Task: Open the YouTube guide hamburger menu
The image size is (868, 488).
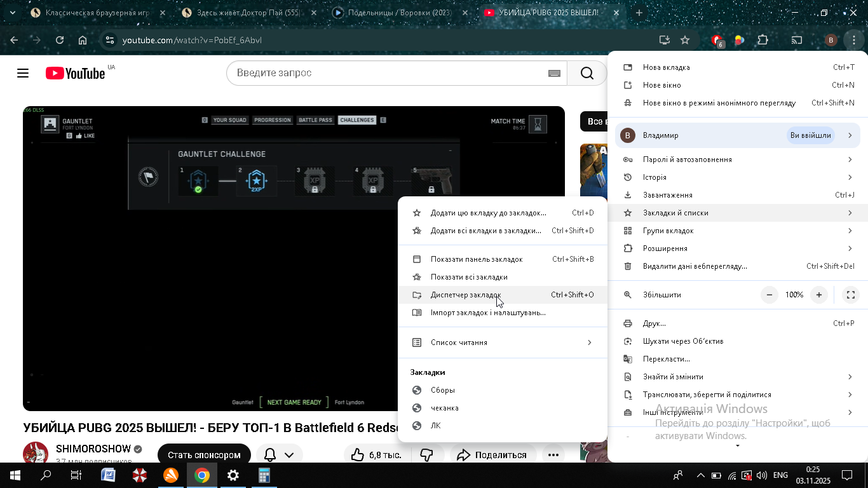Action: (23, 73)
